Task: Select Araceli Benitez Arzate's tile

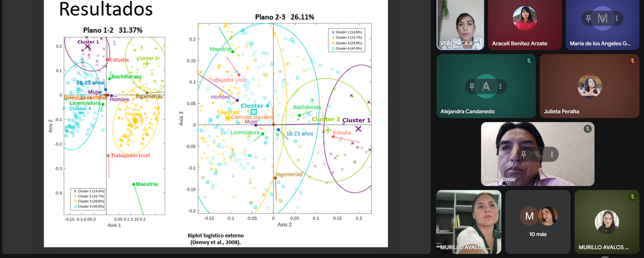Action: 525,25
